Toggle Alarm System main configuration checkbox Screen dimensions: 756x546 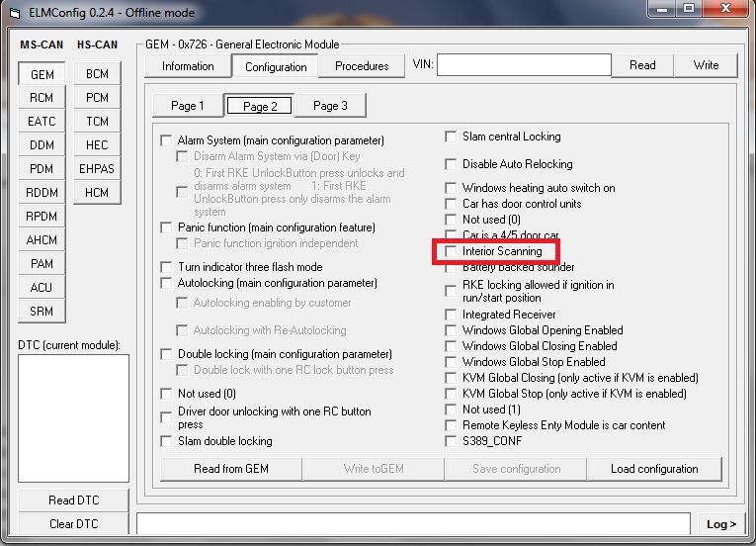tap(166, 140)
